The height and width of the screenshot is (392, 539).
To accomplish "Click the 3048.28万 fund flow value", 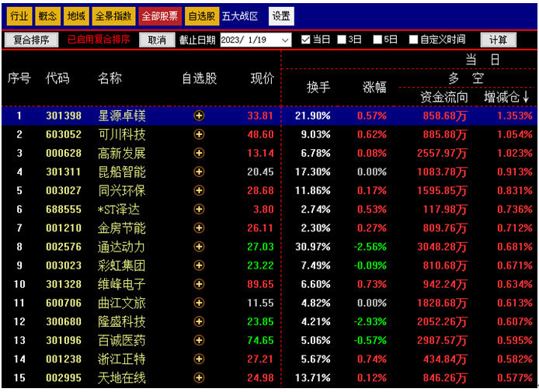I will click(x=442, y=247).
